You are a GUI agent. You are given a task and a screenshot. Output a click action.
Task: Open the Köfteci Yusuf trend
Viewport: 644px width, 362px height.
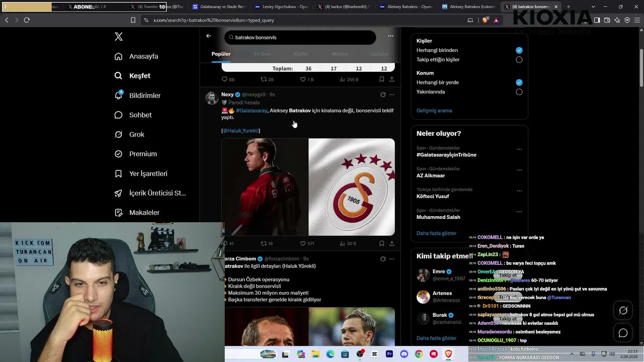[x=433, y=196]
